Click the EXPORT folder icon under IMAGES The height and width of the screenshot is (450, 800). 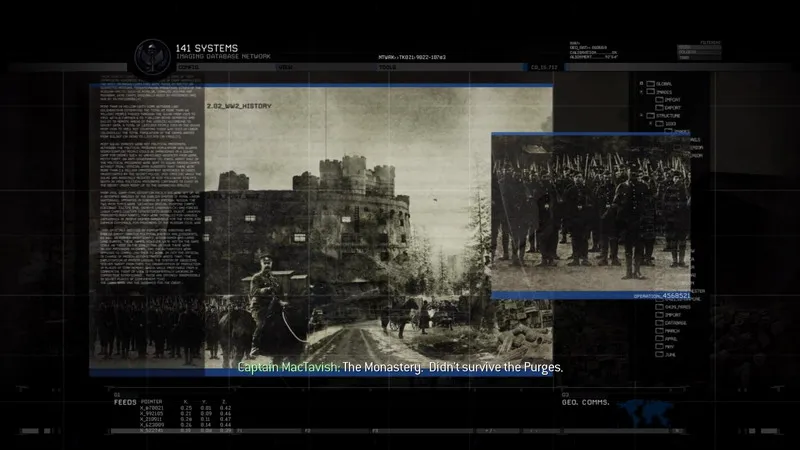point(660,108)
